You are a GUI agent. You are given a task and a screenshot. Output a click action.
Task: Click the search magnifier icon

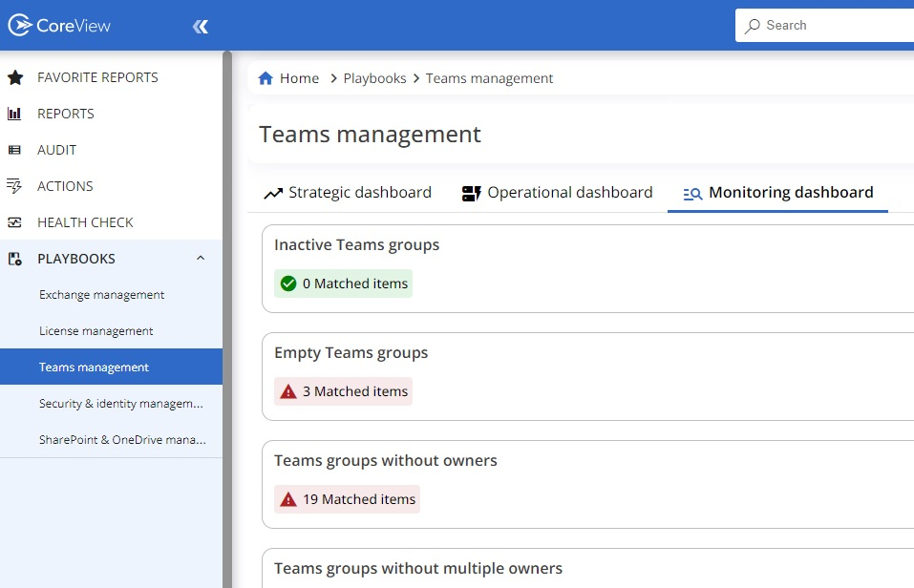[x=753, y=26]
